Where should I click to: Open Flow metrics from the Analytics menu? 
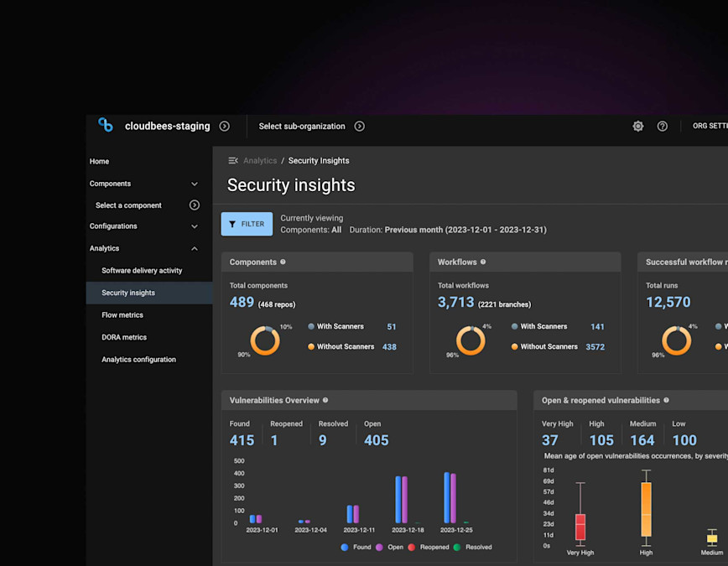pos(122,314)
